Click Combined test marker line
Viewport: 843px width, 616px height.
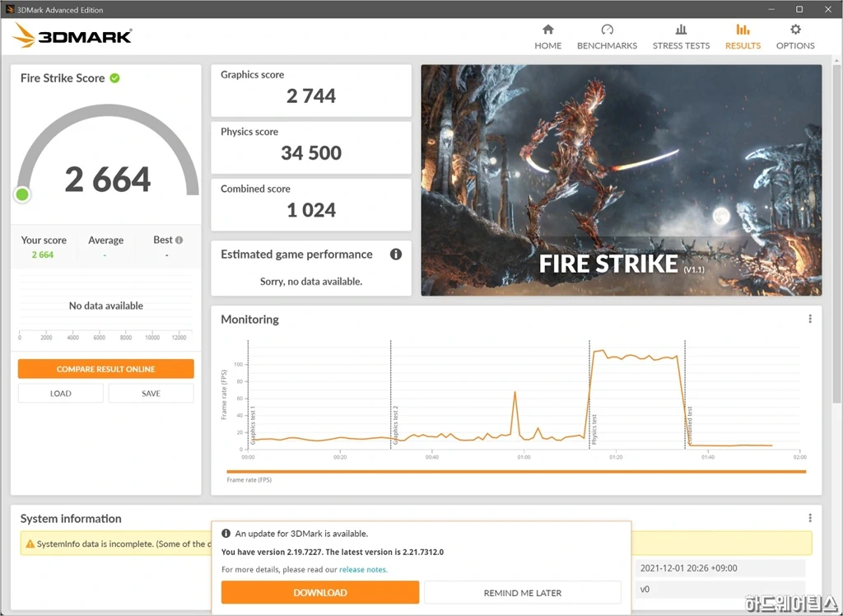click(x=685, y=394)
